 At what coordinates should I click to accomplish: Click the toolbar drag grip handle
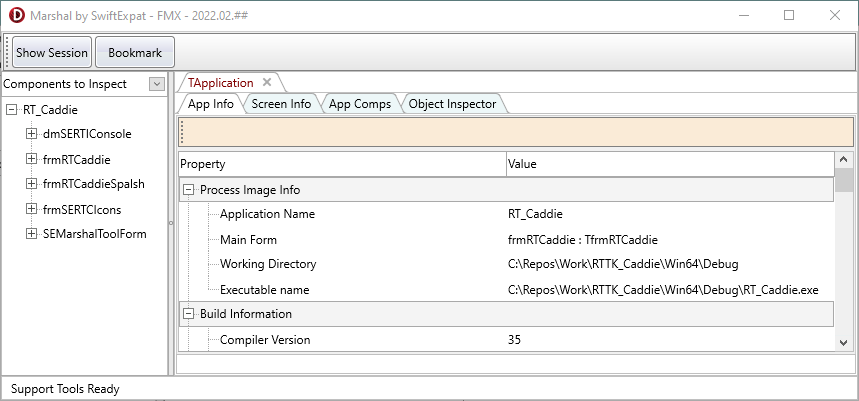(7, 52)
